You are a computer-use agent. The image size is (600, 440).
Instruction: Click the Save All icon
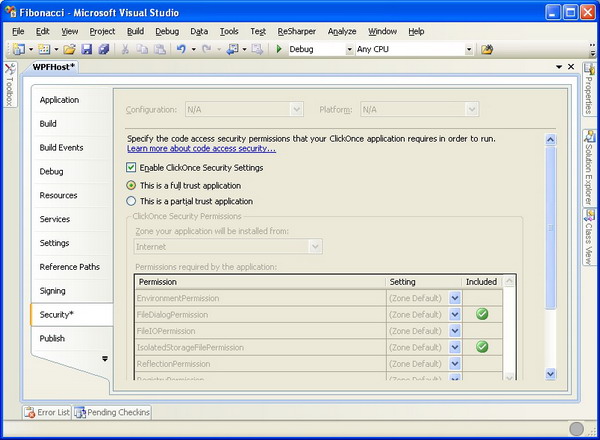(x=104, y=49)
